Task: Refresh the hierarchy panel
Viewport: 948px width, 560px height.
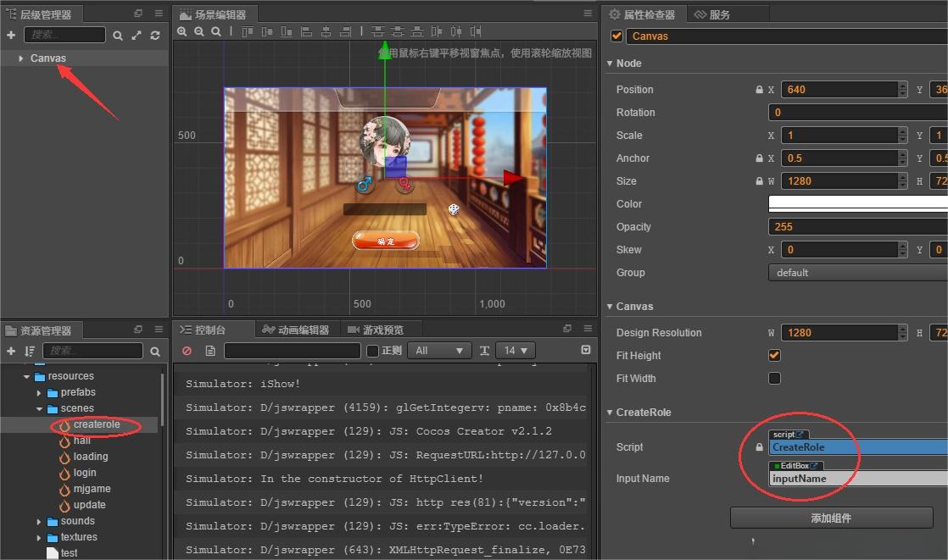Action: click(x=155, y=36)
